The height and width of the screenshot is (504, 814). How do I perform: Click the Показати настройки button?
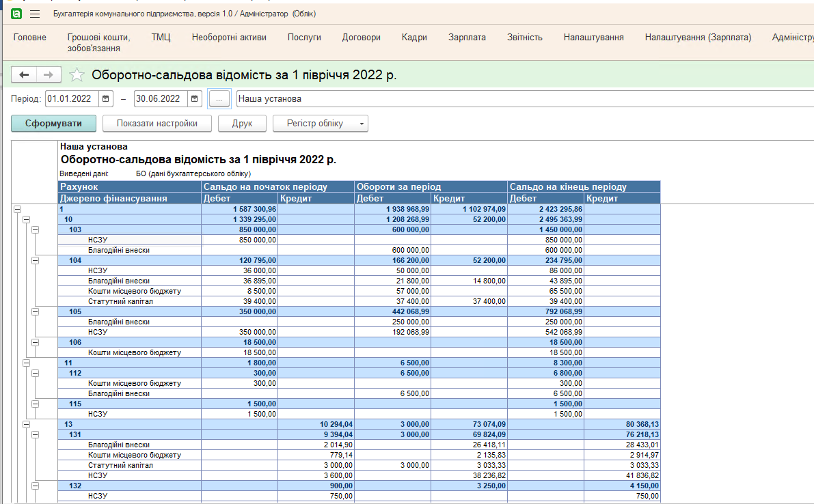157,124
